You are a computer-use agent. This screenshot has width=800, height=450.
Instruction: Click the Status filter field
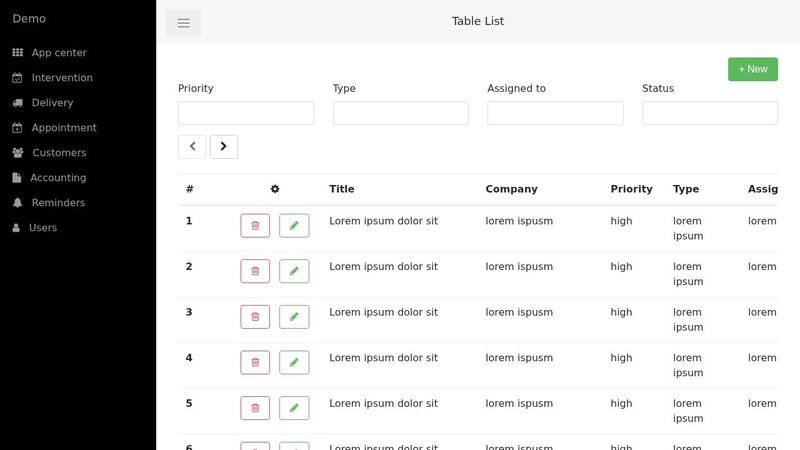click(x=709, y=113)
